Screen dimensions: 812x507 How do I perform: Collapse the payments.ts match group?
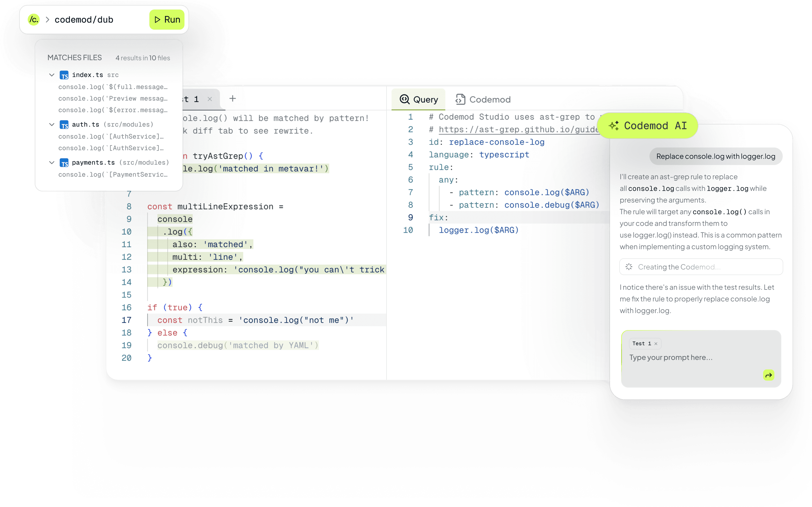(x=52, y=163)
